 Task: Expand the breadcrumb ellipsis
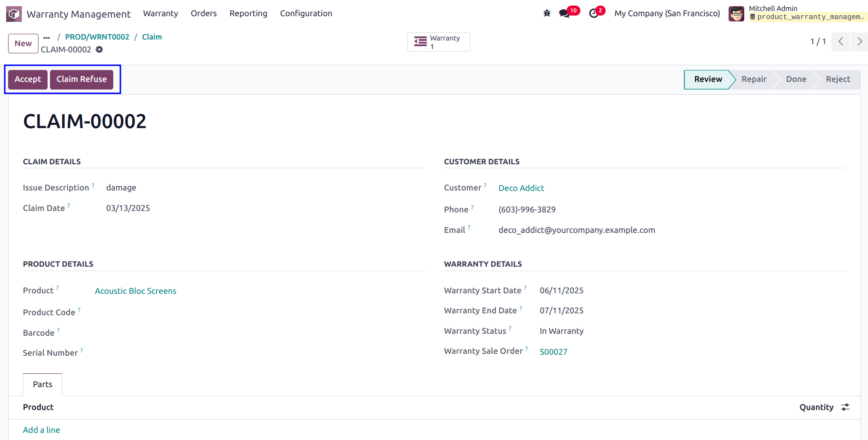pyautogui.click(x=47, y=37)
